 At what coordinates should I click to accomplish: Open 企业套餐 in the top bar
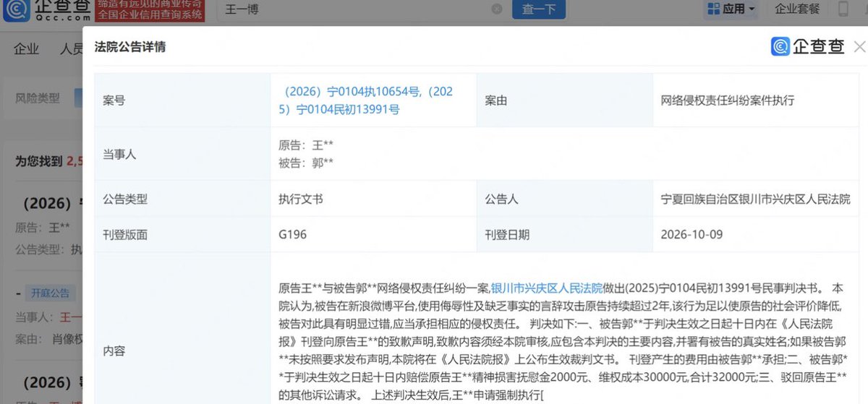797,9
